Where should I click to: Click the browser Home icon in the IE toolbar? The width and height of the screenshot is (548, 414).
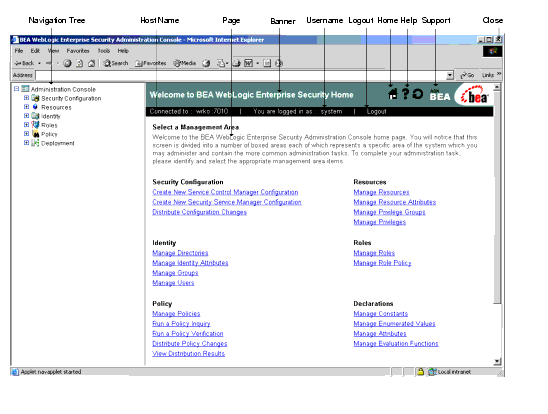(x=91, y=63)
